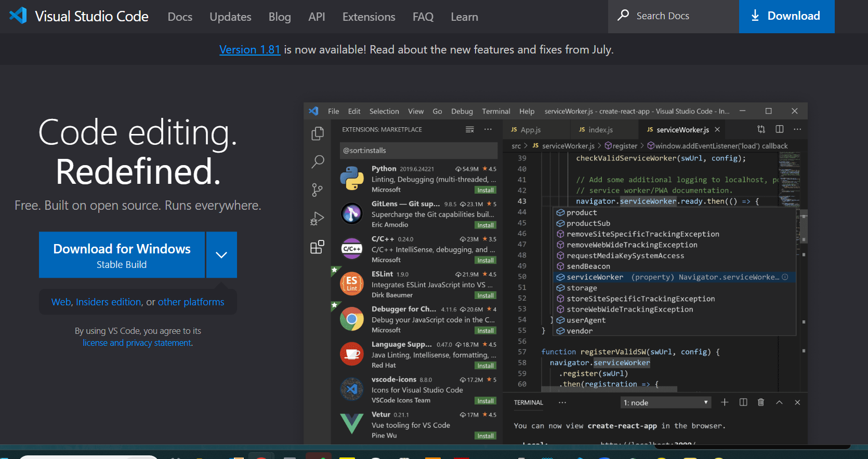Open the Explorer icon in activity bar
The height and width of the screenshot is (459, 868).
318,133
